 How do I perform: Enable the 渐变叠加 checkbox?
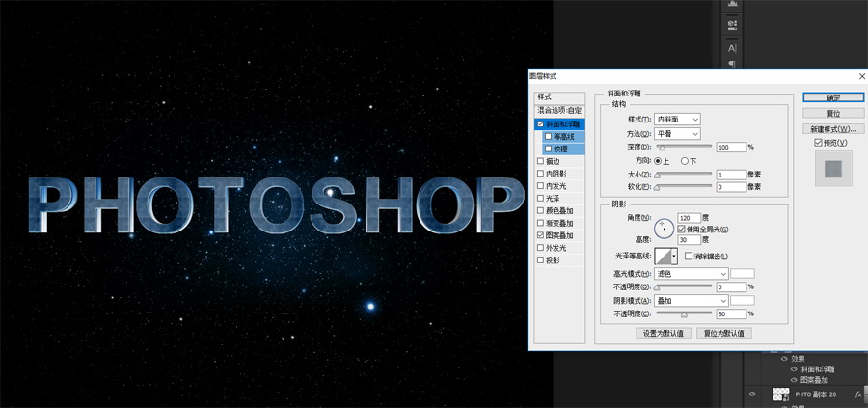coord(540,223)
